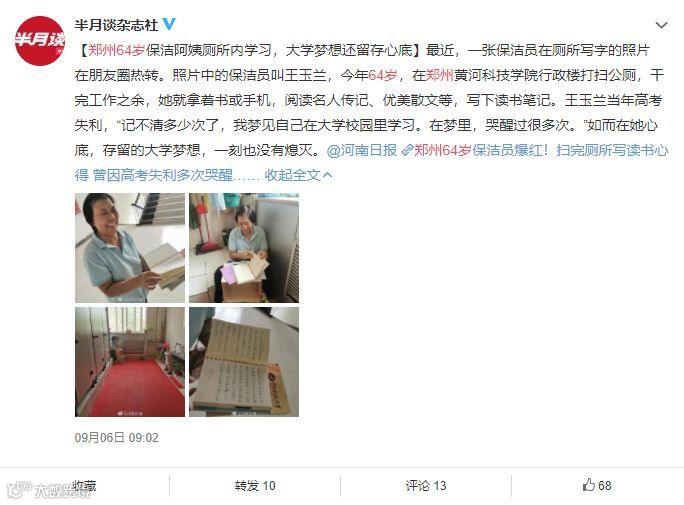Click the blue verified V badge

(169, 24)
